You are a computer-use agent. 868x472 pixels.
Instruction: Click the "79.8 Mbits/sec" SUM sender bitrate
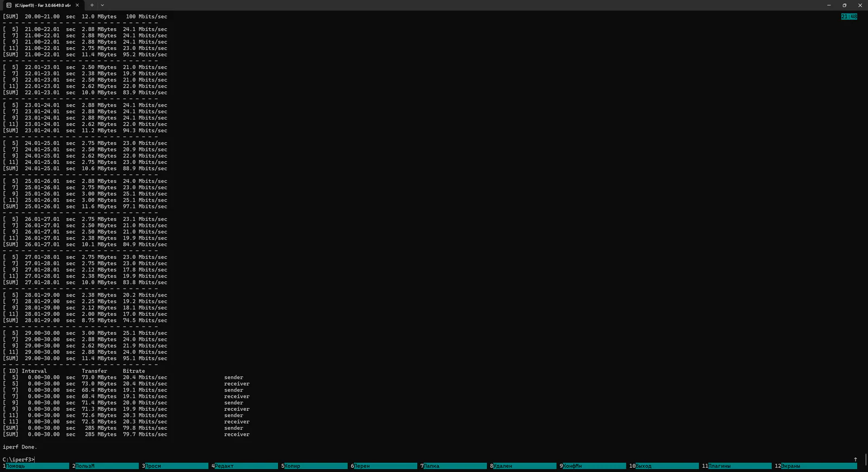pos(145,428)
